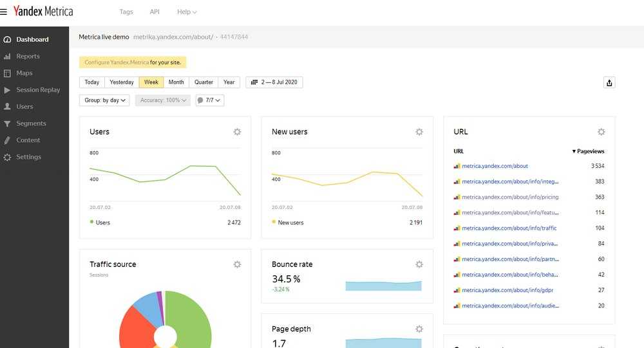Open the hamburger menu icon

coord(4,12)
